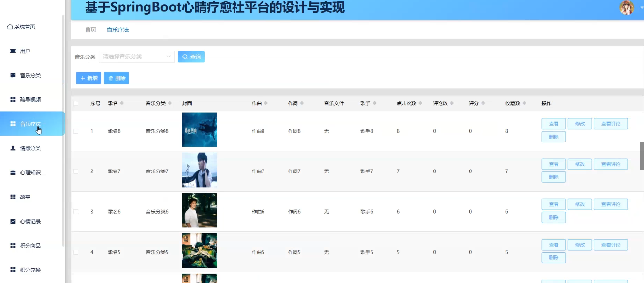Click the page vertical scrollbar thumb

(x=642, y=156)
